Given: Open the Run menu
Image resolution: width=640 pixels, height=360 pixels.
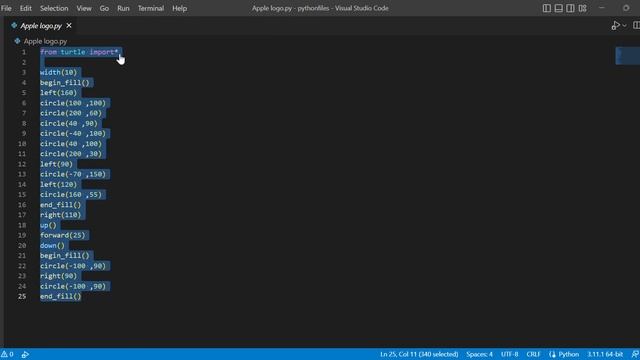Looking at the screenshot, I should click(x=123, y=8).
